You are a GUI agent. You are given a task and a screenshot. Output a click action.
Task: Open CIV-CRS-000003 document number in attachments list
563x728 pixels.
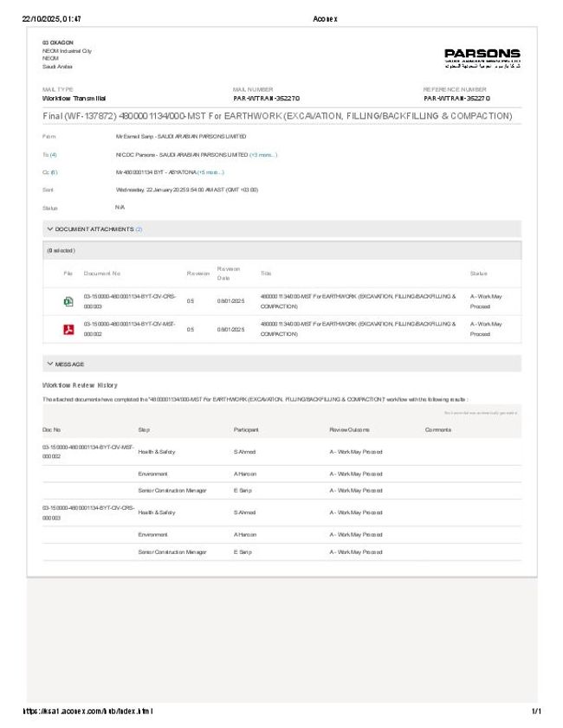(x=130, y=301)
